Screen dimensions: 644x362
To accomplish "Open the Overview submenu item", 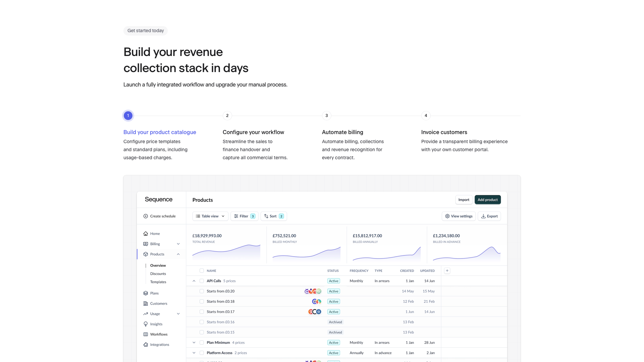I will pos(158,265).
